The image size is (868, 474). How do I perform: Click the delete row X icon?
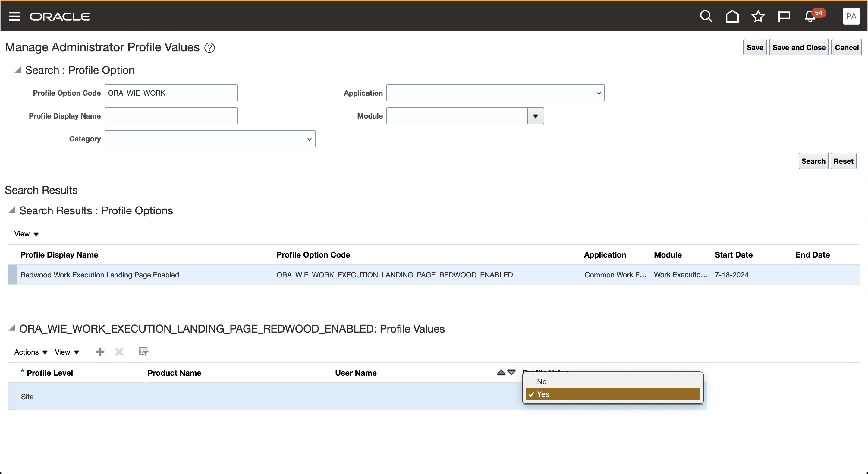coord(119,352)
